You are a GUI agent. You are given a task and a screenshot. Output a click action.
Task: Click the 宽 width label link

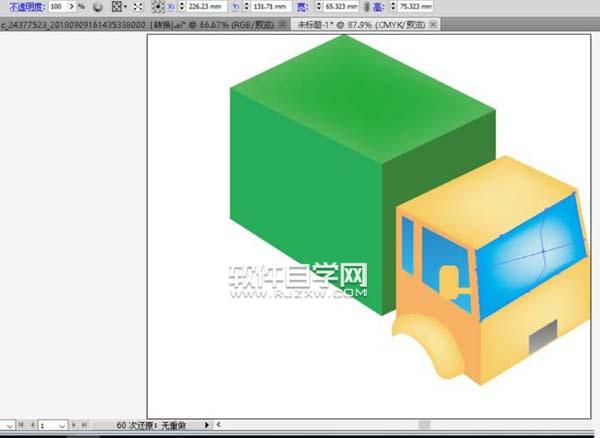pyautogui.click(x=303, y=6)
